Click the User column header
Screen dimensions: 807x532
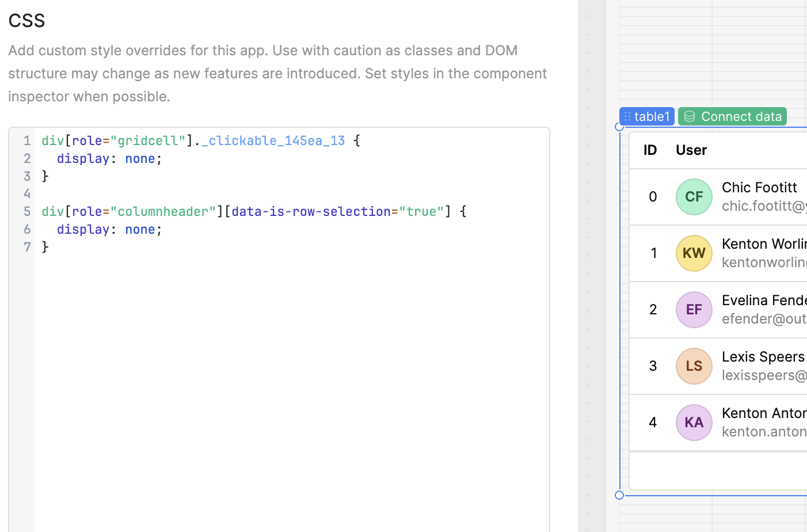pyautogui.click(x=691, y=150)
